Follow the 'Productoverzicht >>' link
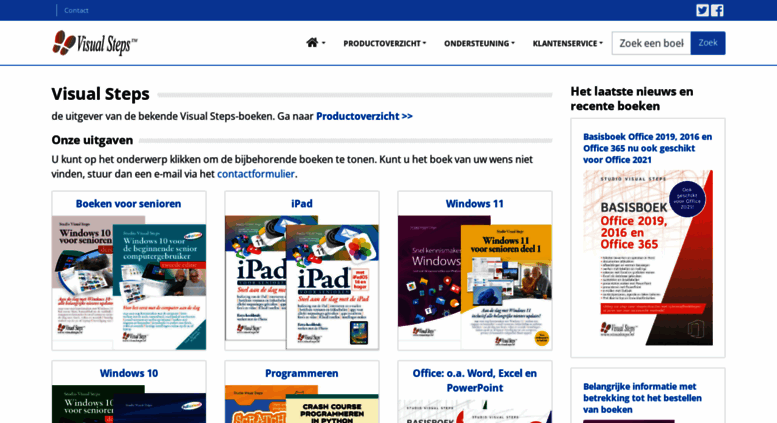This screenshot has height=423, width=777. (x=364, y=116)
